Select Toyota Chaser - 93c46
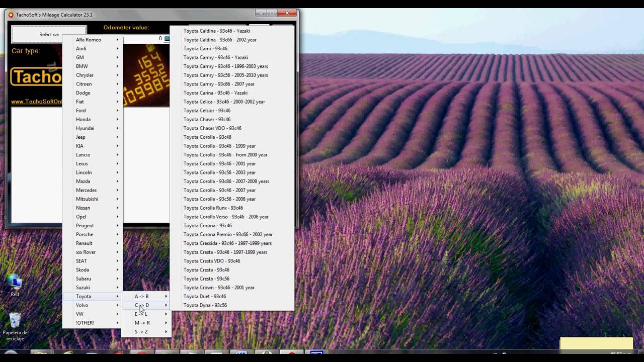The width and height of the screenshot is (644, 362). coord(232,119)
